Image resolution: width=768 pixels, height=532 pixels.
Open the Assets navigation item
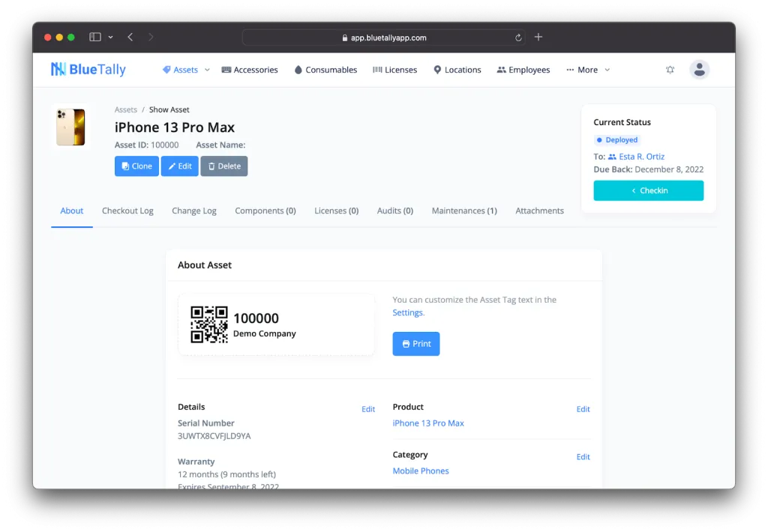click(180, 70)
